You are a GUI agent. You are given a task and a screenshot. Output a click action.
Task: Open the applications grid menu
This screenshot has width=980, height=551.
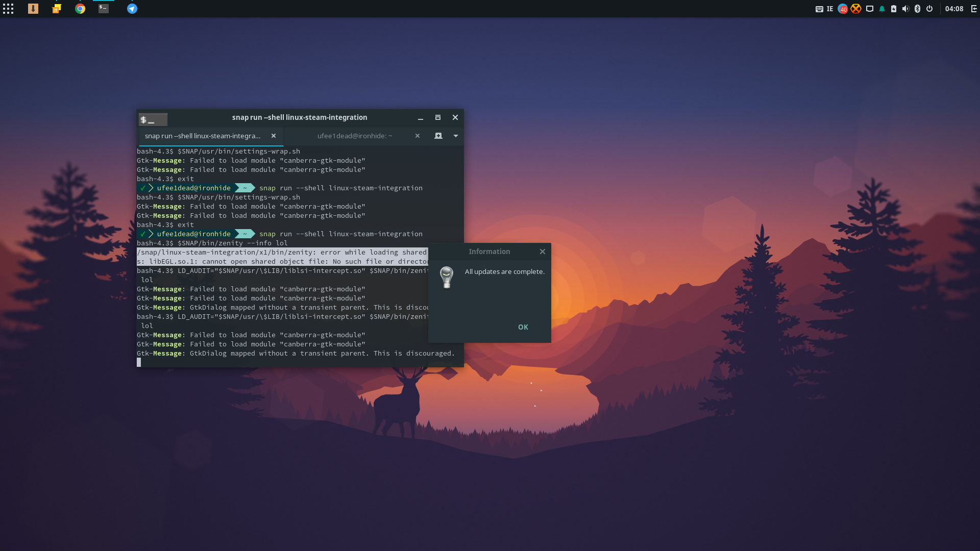8,9
